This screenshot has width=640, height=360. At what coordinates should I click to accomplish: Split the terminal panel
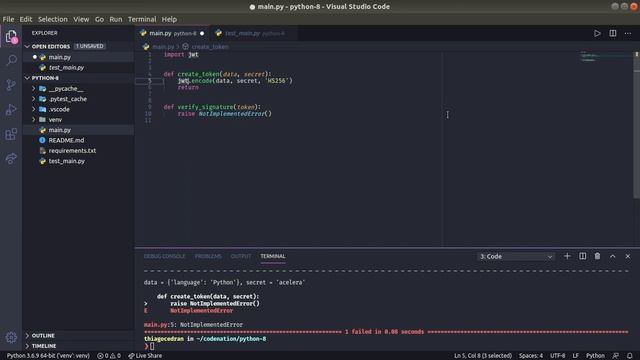coord(582,256)
